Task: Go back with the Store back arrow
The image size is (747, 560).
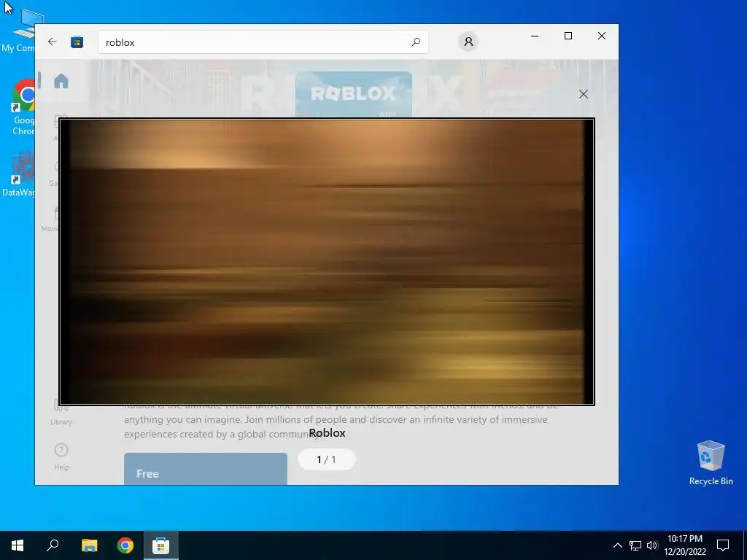Action: click(53, 42)
